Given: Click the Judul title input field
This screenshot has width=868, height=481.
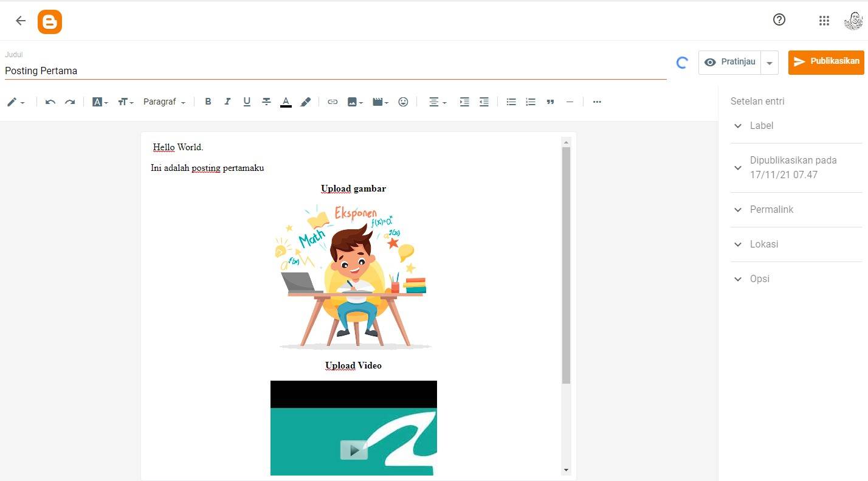Looking at the screenshot, I should [x=334, y=71].
